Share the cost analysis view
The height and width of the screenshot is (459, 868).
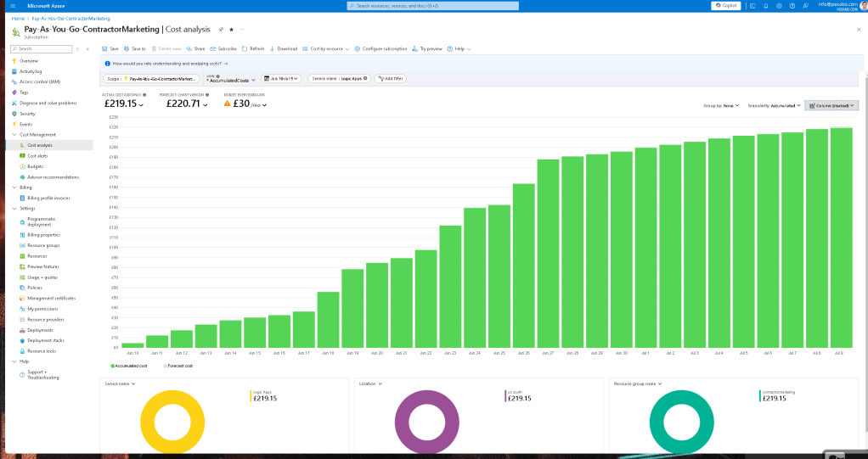pos(195,48)
